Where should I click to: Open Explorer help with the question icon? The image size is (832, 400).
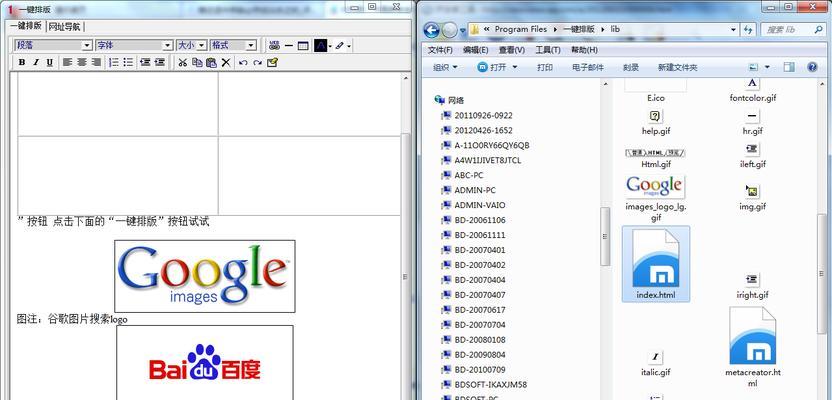(812, 67)
